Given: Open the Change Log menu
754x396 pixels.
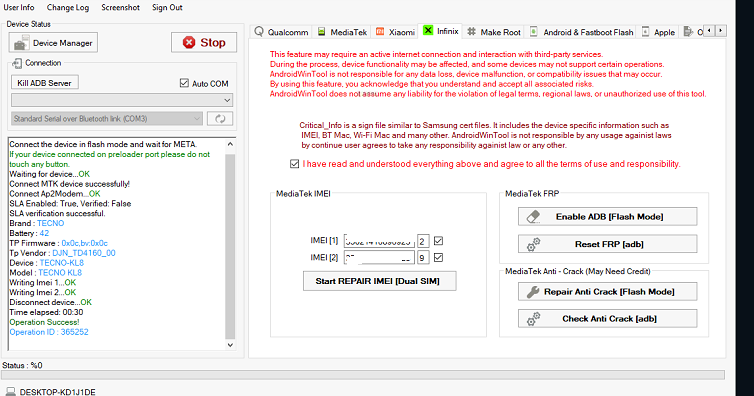Looking at the screenshot, I should tap(68, 8).
